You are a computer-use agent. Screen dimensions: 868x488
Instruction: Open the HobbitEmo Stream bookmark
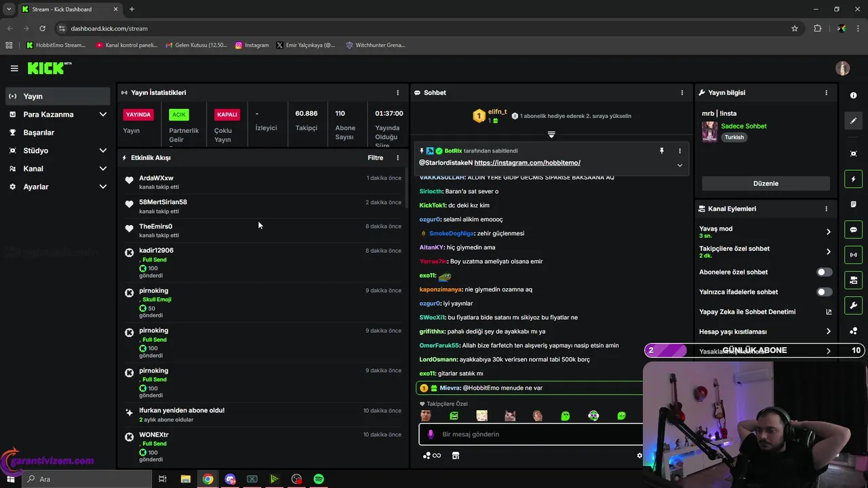tap(56, 45)
